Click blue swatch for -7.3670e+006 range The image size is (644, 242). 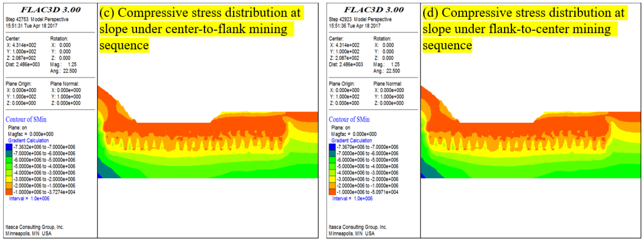pos(332,147)
